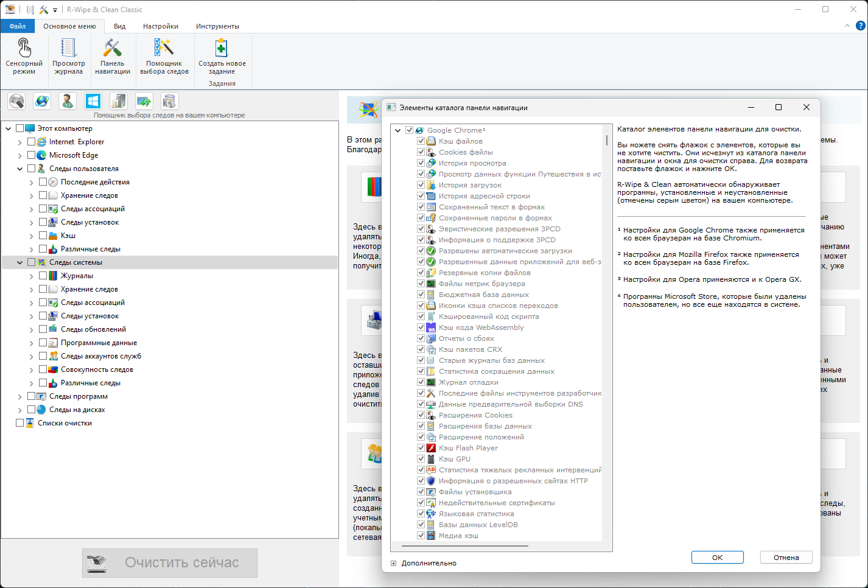Open the quick access toolbar dropdown
This screenshot has height=588, width=868.
point(55,10)
